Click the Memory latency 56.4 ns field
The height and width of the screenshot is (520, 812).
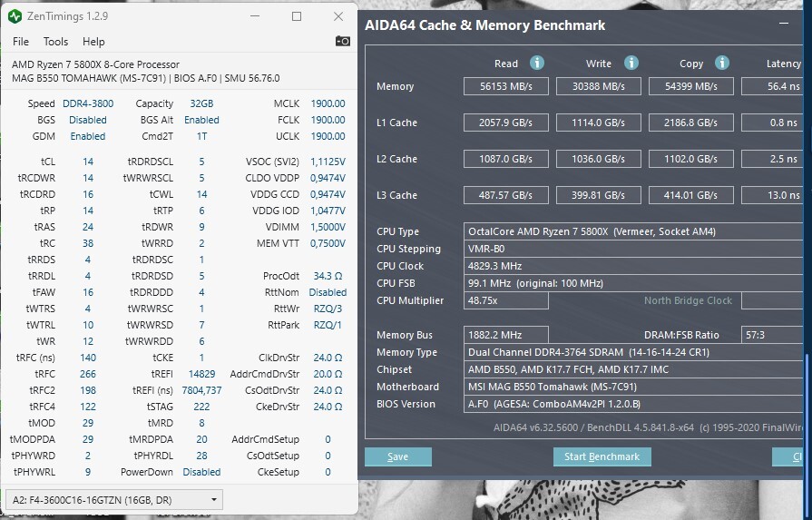pos(772,86)
